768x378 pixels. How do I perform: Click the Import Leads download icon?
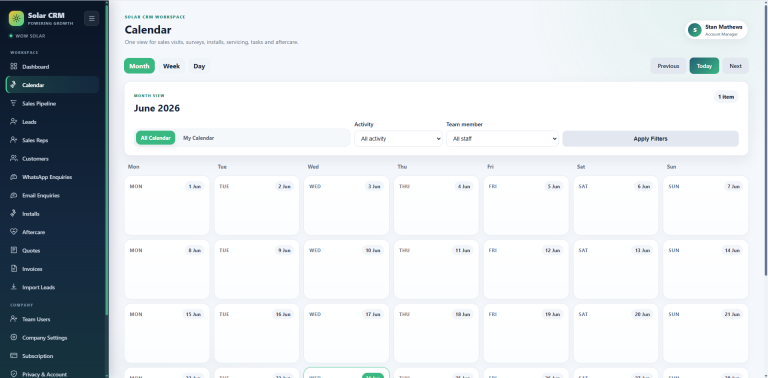pyautogui.click(x=14, y=287)
